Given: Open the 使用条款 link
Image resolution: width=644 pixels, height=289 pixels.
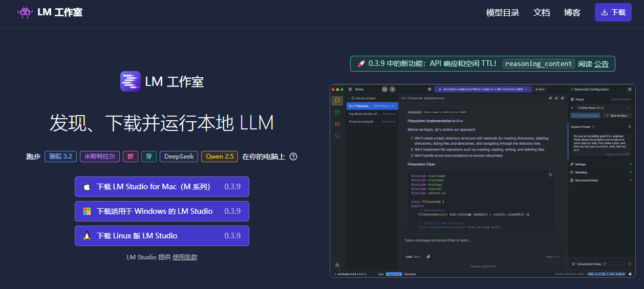Looking at the screenshot, I should tap(185, 257).
